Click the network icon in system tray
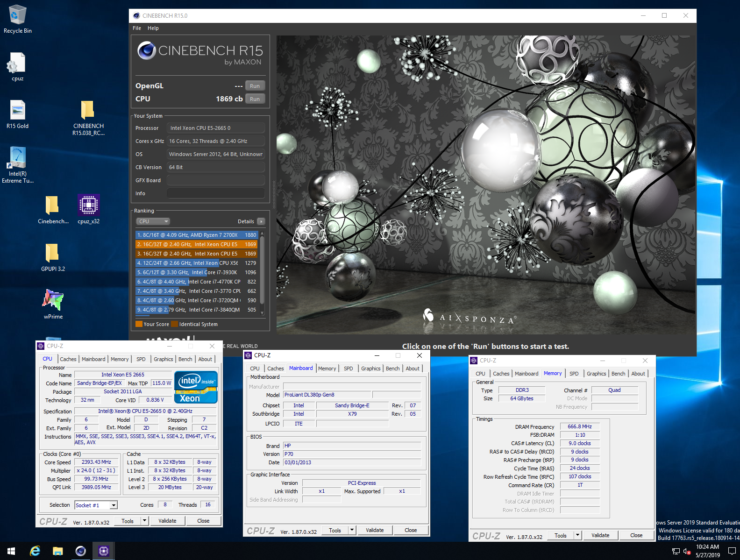Viewport: 740px width, 560px height. click(676, 551)
